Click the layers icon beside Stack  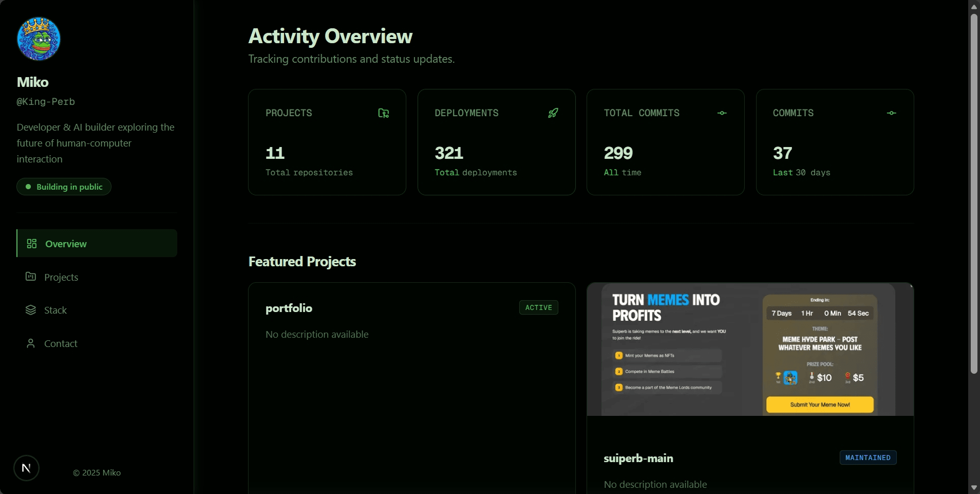tap(31, 310)
